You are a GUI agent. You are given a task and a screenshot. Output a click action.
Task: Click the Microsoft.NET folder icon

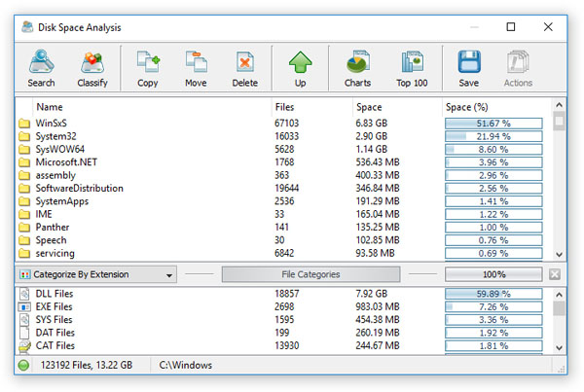pos(24,162)
